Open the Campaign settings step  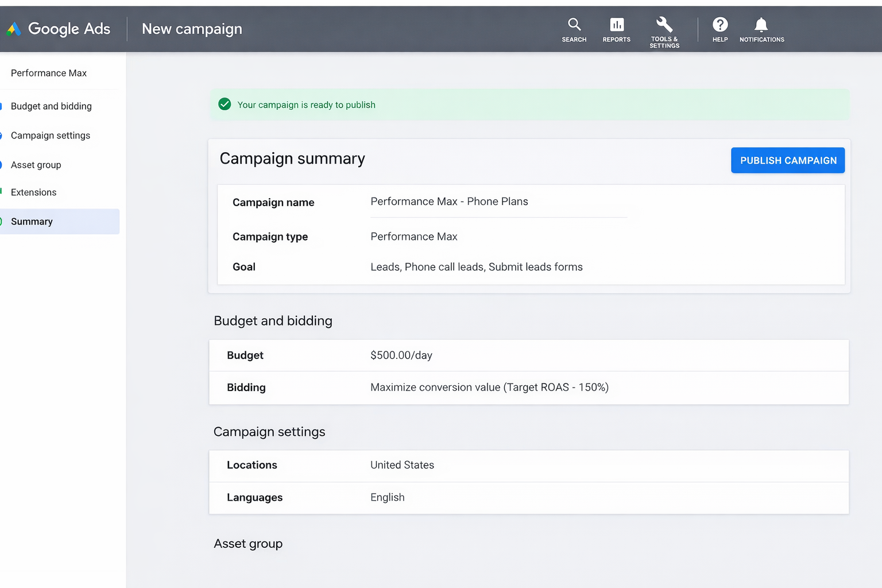point(51,136)
